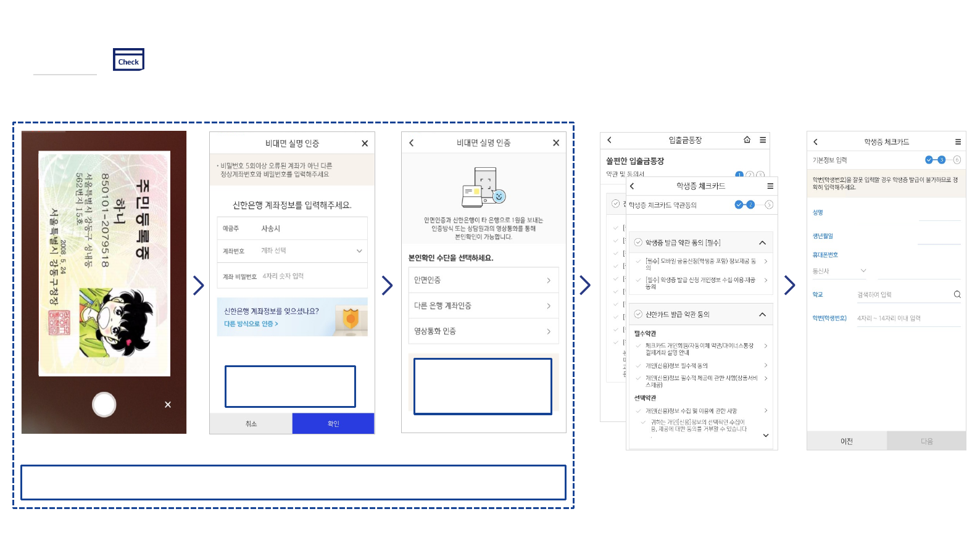Viewport: 980px width, 551px height.
Task: Open hamburger menu on 기본정보 입력 screen
Action: tap(958, 142)
